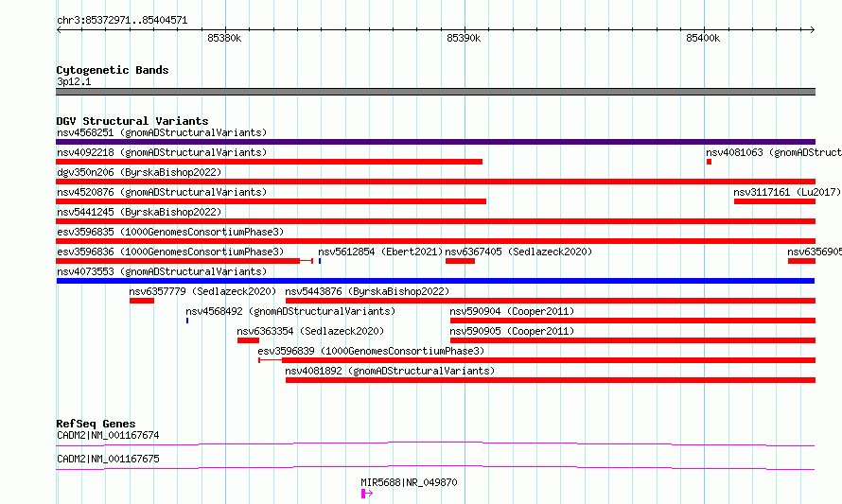
Task: Click the CADM2|NM_001167674 label
Action: [x=108, y=435]
